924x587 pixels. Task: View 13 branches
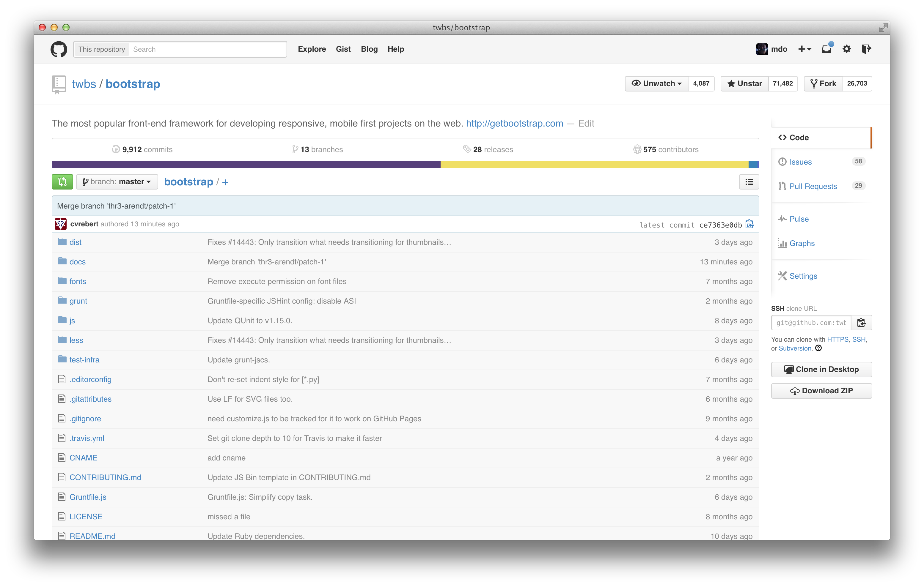coord(317,149)
